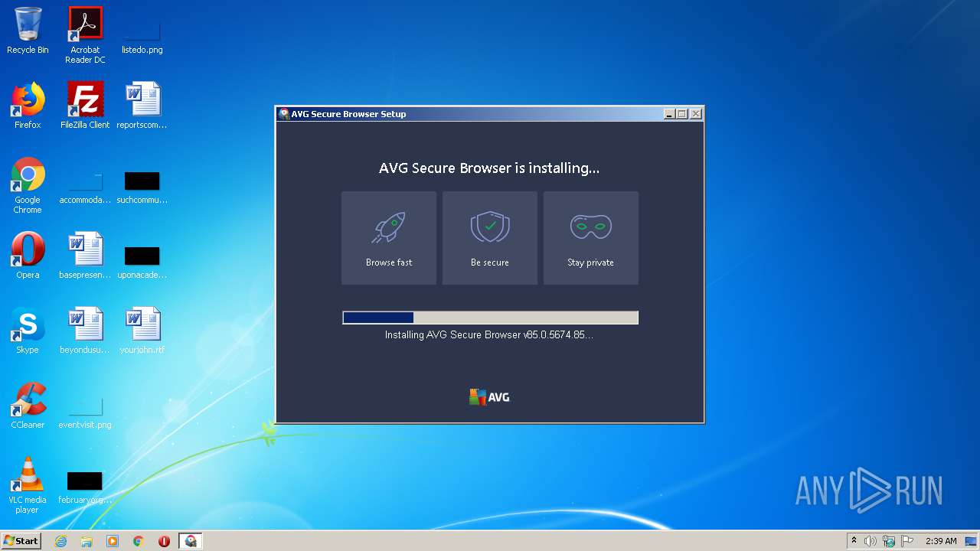Select the listedo.png file icon
This screenshot has width=980, height=551.
click(142, 36)
